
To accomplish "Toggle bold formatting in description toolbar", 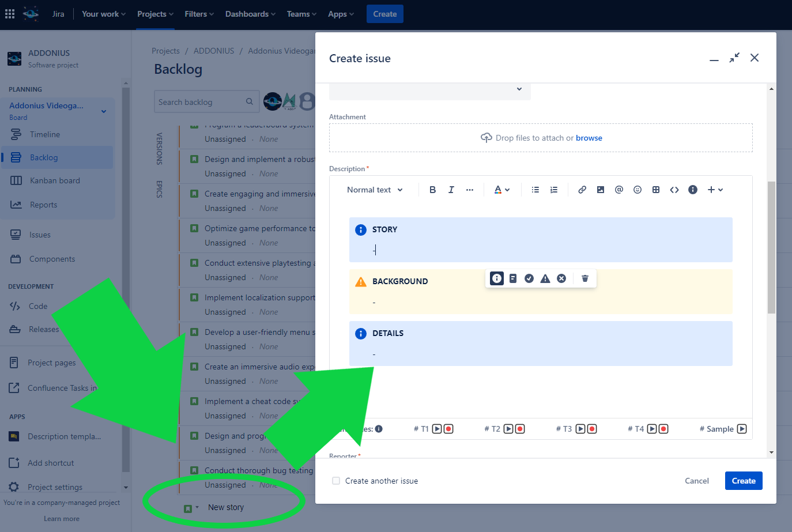I will (x=432, y=190).
